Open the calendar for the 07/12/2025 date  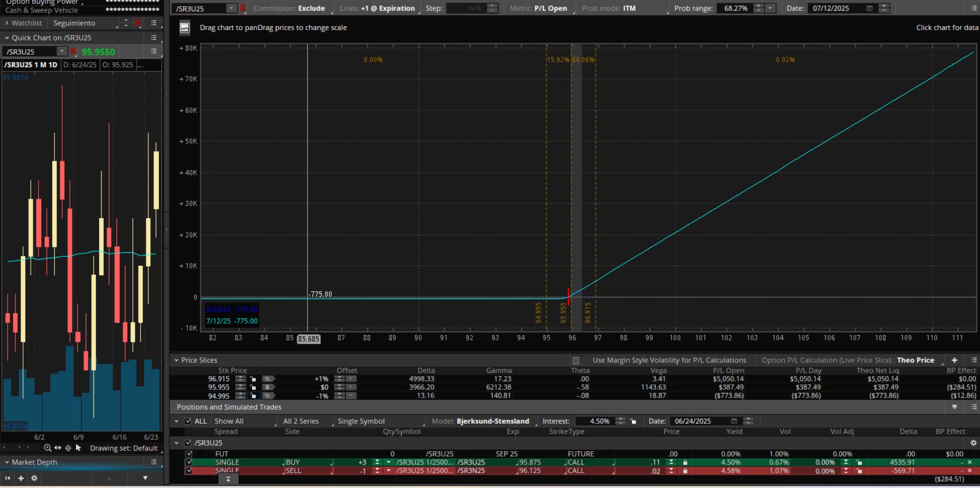[869, 8]
